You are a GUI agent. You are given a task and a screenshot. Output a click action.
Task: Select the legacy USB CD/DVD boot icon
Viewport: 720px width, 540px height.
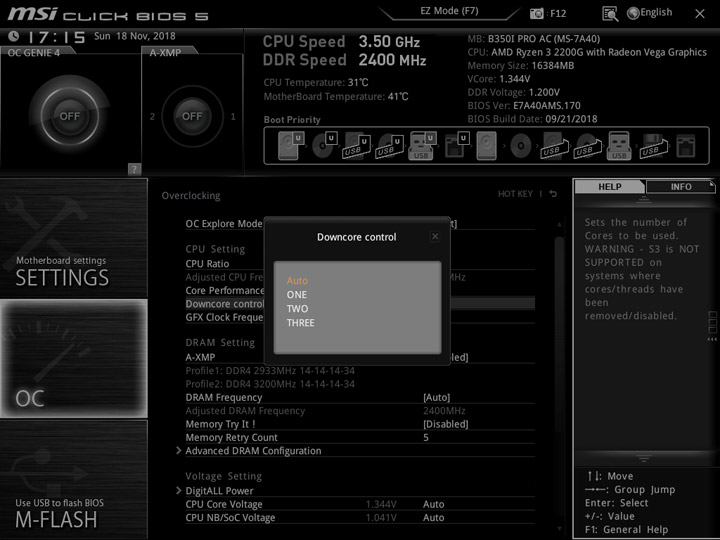(x=587, y=146)
